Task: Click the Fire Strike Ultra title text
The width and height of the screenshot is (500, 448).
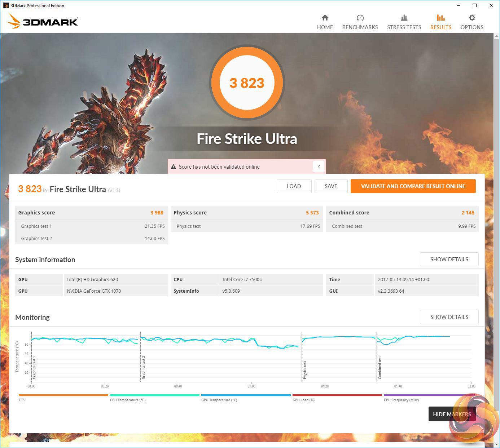Action: coord(247,139)
